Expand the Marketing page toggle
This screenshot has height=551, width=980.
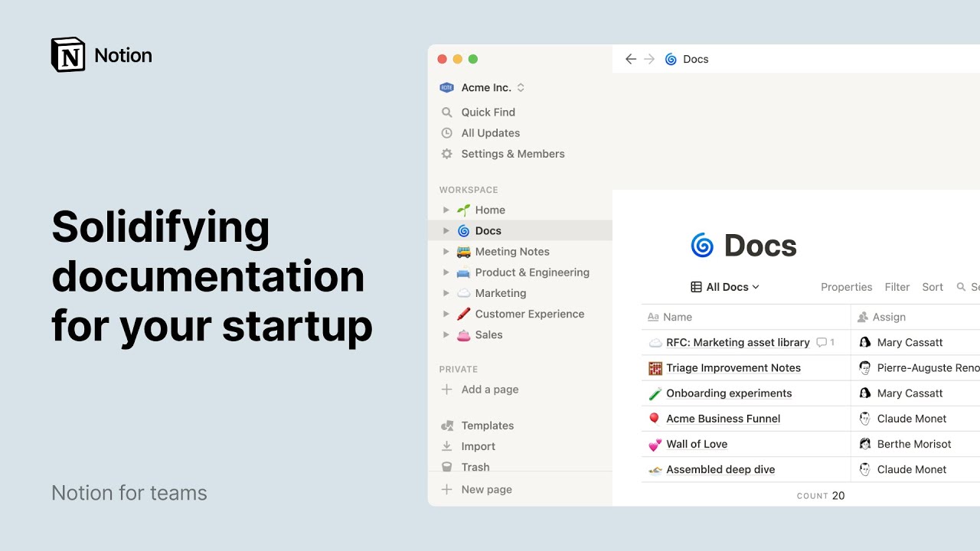446,293
